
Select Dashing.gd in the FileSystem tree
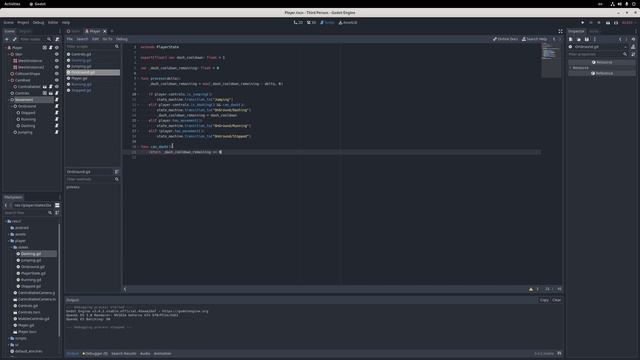31,254
